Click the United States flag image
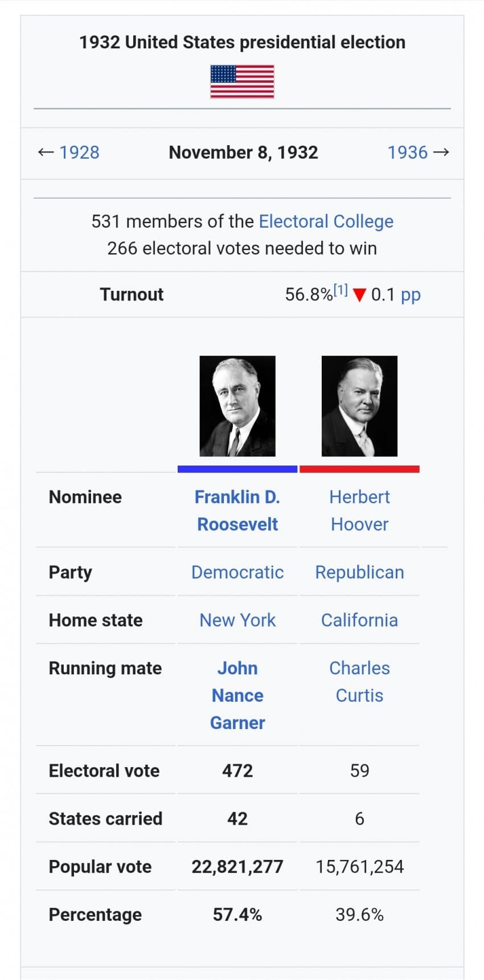484x980 pixels. pyautogui.click(x=242, y=81)
